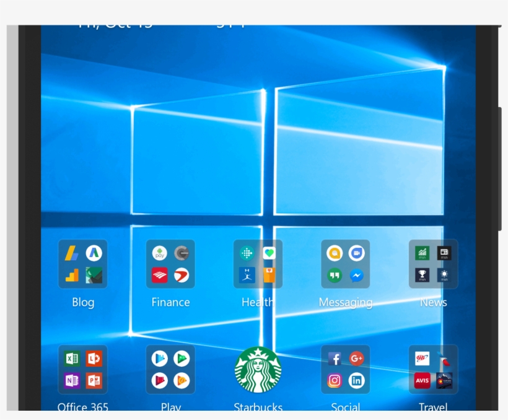Tap the AdWords icon in Blog folder
508x420 pixels.
click(94, 253)
